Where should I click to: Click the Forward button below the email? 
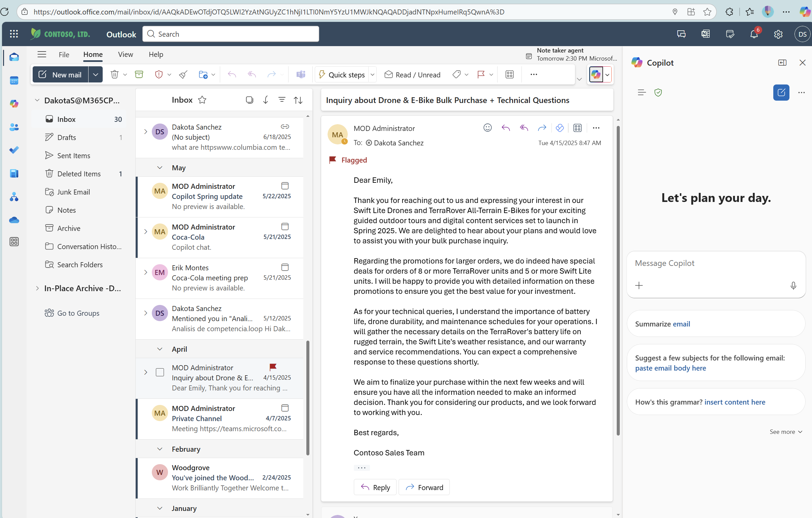click(x=424, y=487)
